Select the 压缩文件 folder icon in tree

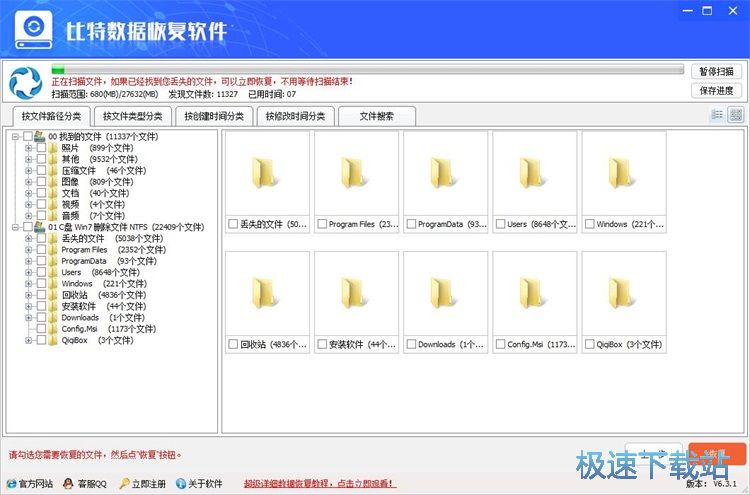[53, 170]
